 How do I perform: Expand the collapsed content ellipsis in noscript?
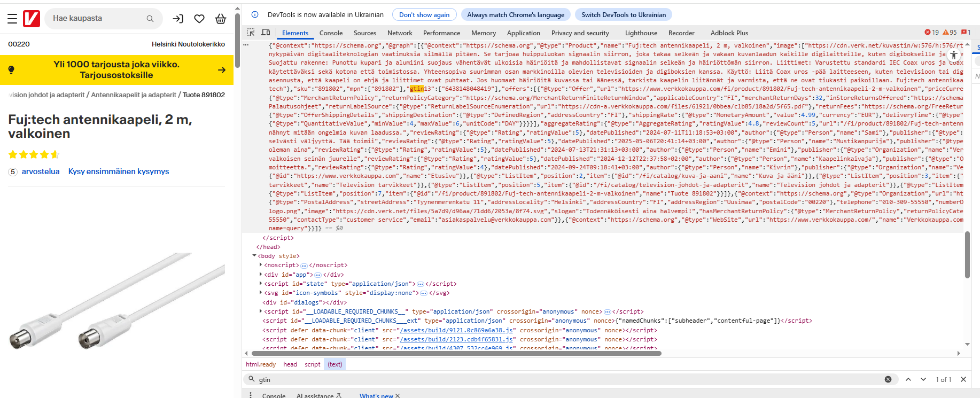point(304,266)
